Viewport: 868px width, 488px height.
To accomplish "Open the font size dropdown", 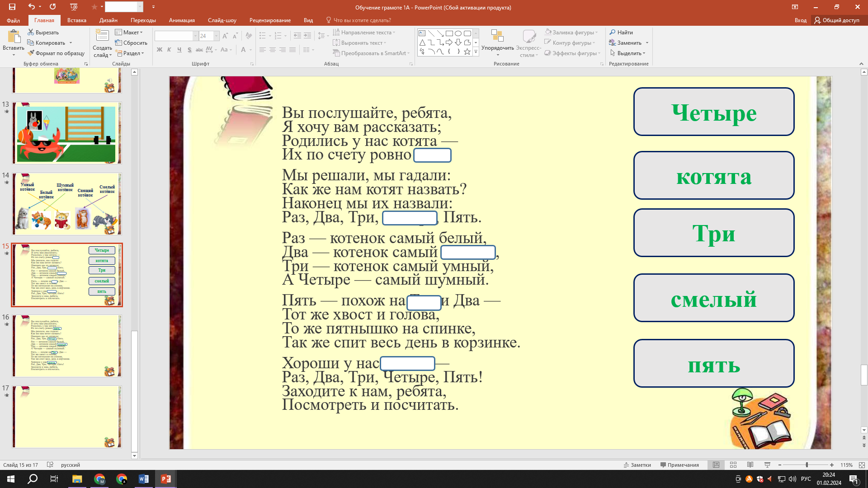I will pos(216,36).
